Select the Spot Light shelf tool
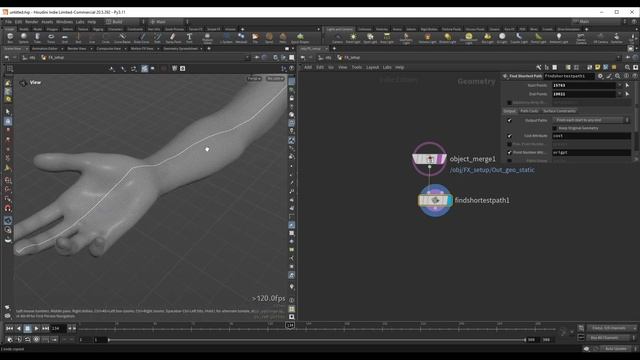The image size is (640, 360). (x=370, y=38)
